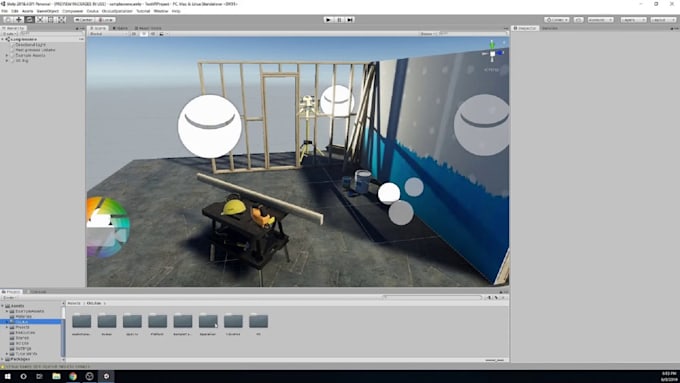The width and height of the screenshot is (680, 383).
Task: Select the ExampleAssets folder in Project tree
Action: click(29, 311)
